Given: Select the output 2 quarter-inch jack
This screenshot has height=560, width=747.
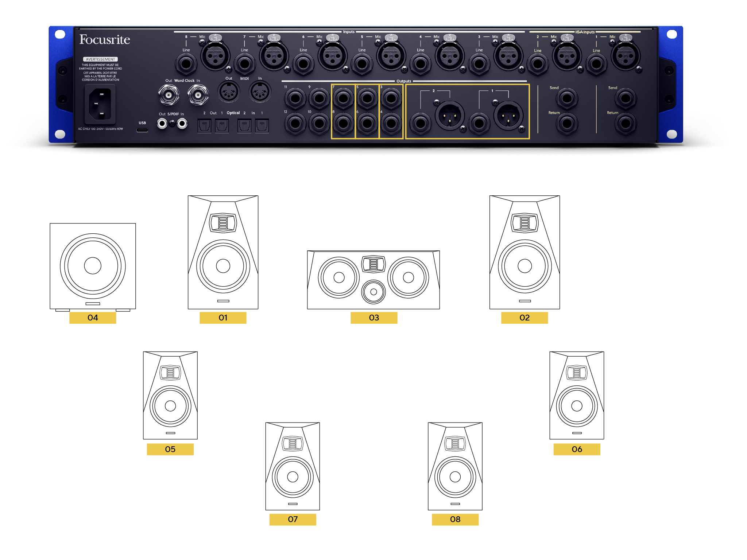Looking at the screenshot, I should [421, 124].
